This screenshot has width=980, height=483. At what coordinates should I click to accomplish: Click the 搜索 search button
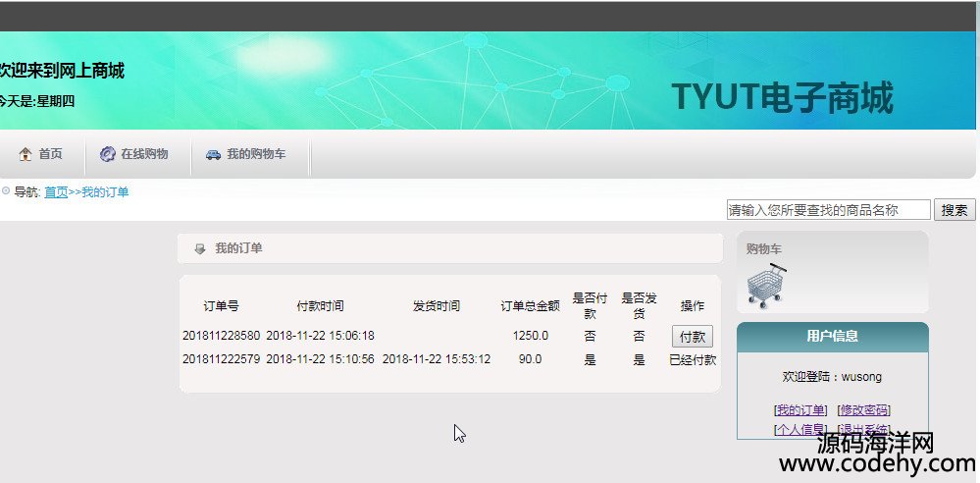(954, 210)
